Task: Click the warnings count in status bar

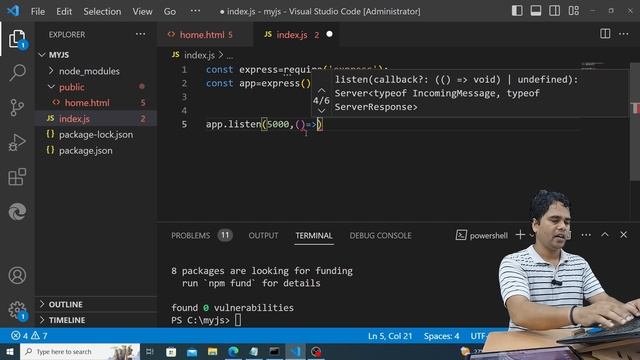Action: click(x=39, y=336)
